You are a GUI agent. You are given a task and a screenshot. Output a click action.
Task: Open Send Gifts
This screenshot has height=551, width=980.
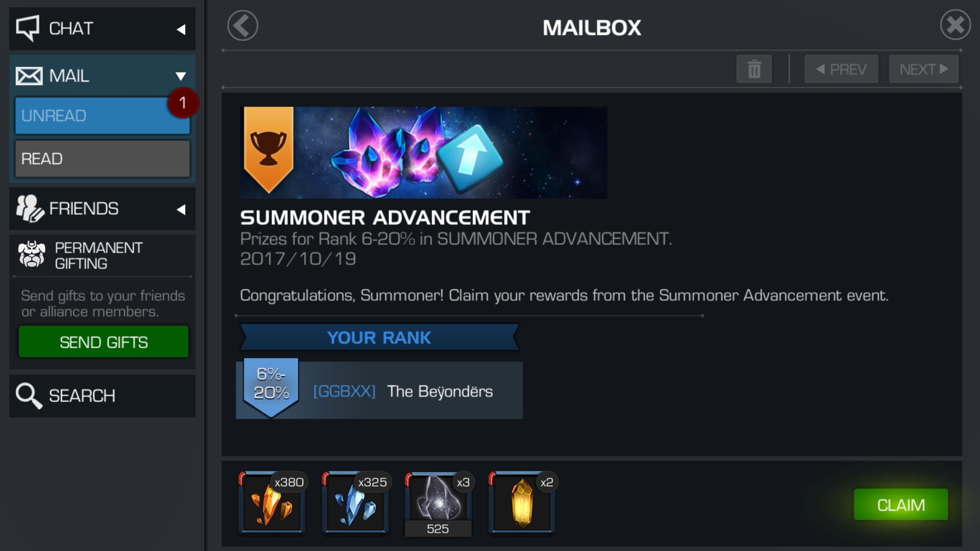(104, 341)
